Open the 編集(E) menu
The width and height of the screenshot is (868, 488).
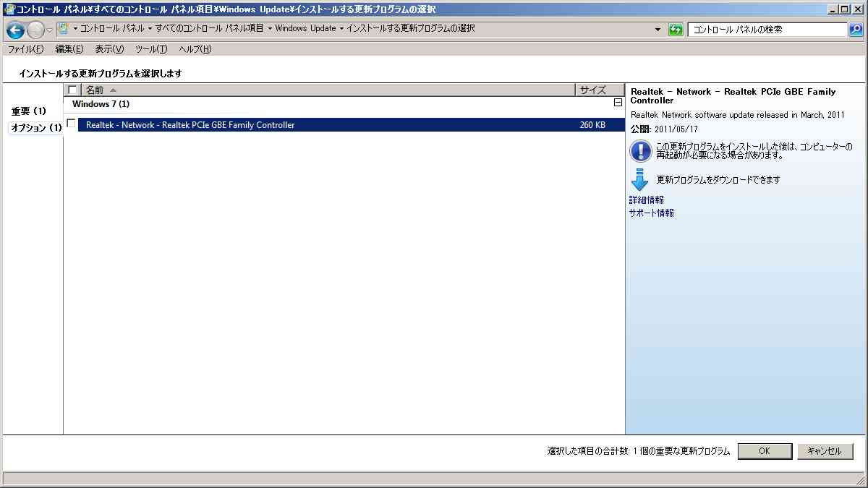pyautogui.click(x=69, y=49)
